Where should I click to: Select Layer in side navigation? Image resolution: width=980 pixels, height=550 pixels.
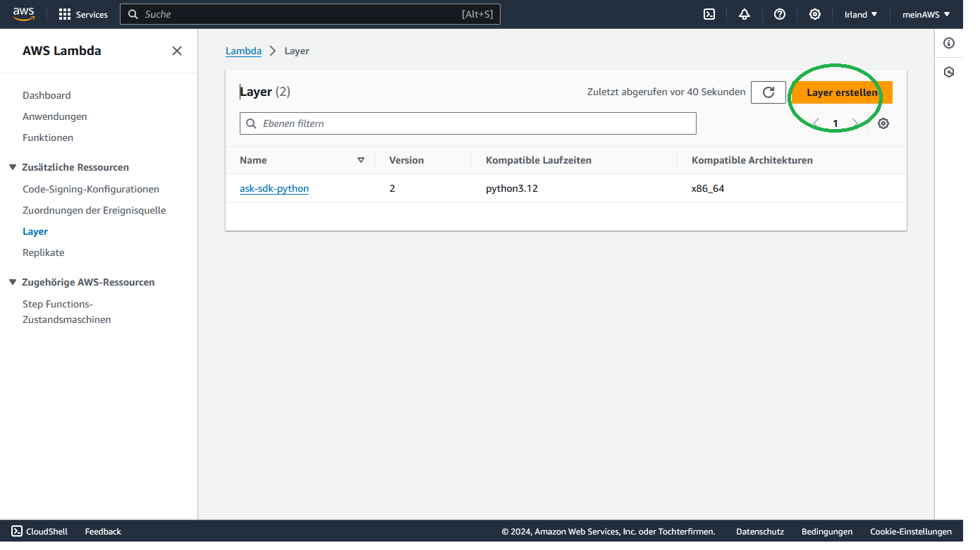tap(35, 231)
